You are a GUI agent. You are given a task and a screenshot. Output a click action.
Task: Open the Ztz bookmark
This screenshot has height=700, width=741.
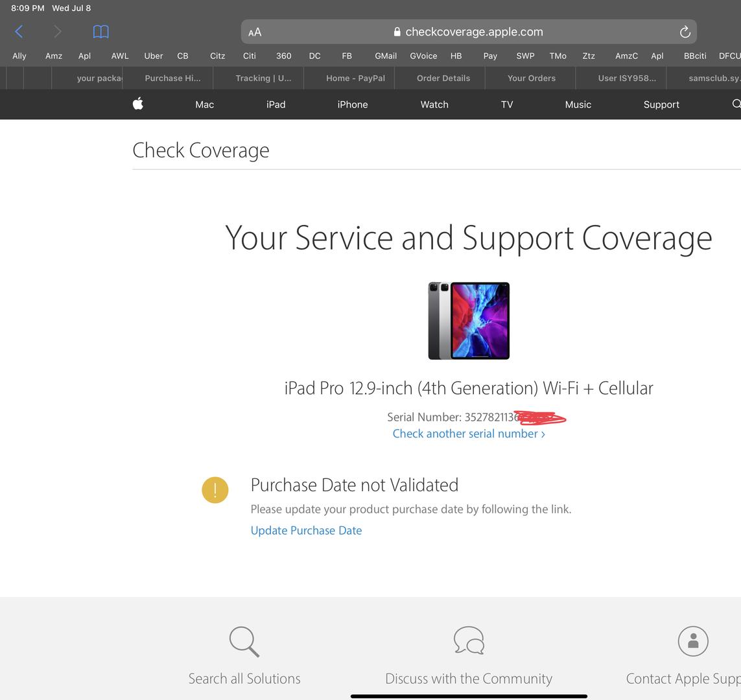pyautogui.click(x=589, y=56)
